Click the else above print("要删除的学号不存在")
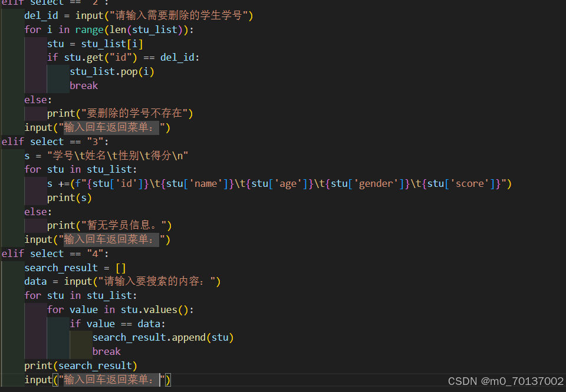Image resolution: width=566 pixels, height=392 pixels. 36,100
